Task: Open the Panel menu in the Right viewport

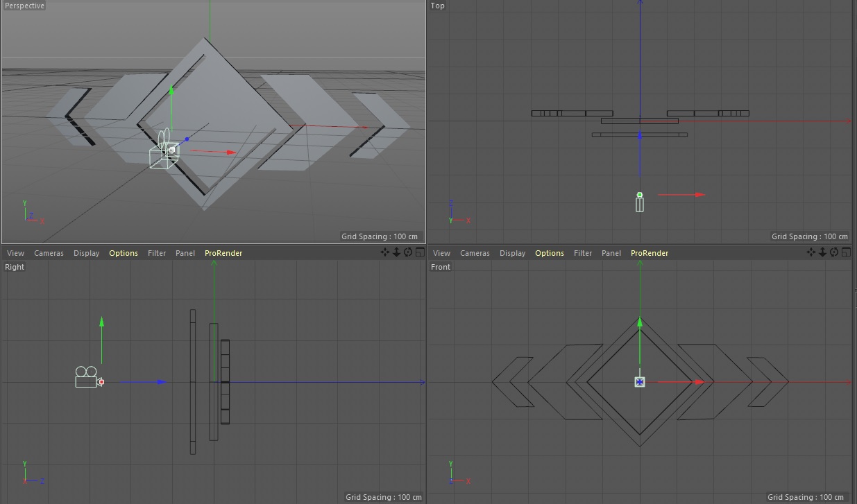Action: pos(185,253)
